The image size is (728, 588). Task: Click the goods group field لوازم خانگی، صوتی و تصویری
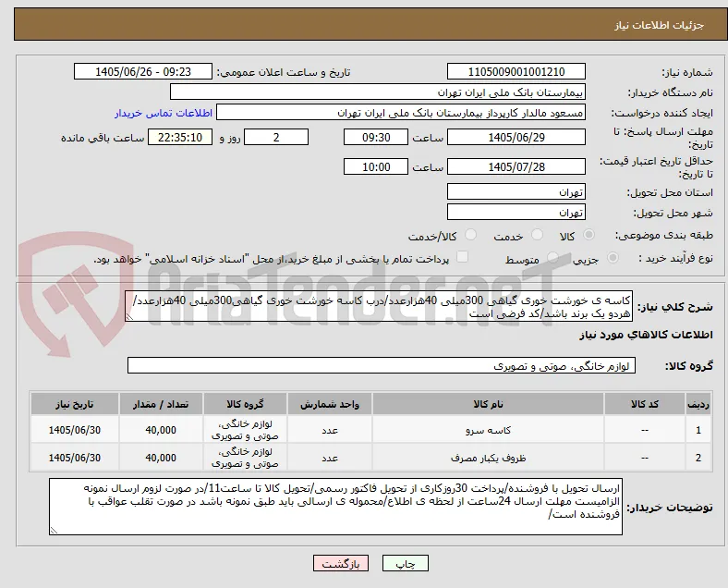tap(382, 365)
